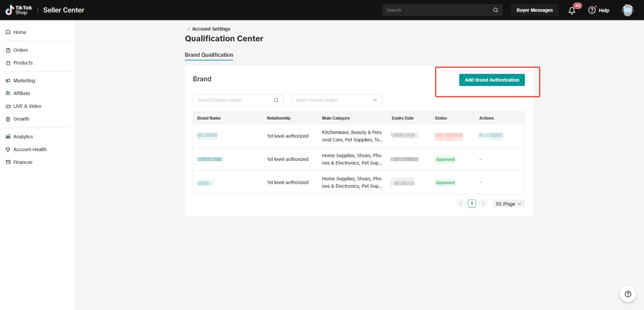Click the Affiliate people icon
Viewport: 644px width, 310px height.
[x=8, y=93]
